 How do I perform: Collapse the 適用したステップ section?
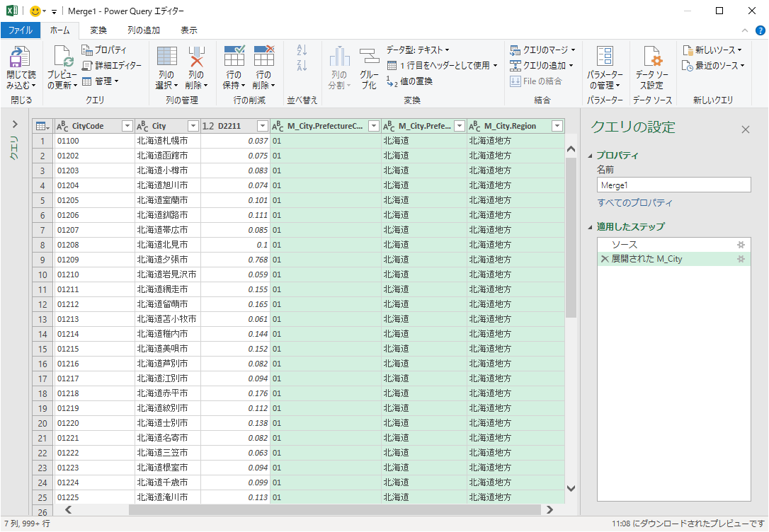click(591, 227)
